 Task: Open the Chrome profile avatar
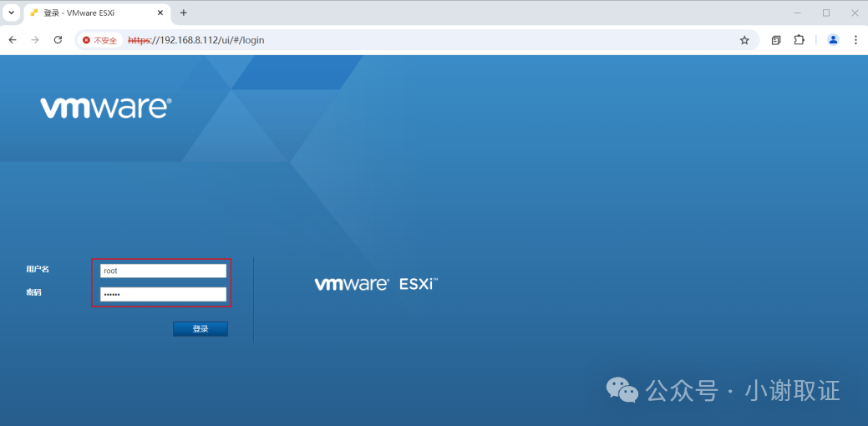coord(833,40)
